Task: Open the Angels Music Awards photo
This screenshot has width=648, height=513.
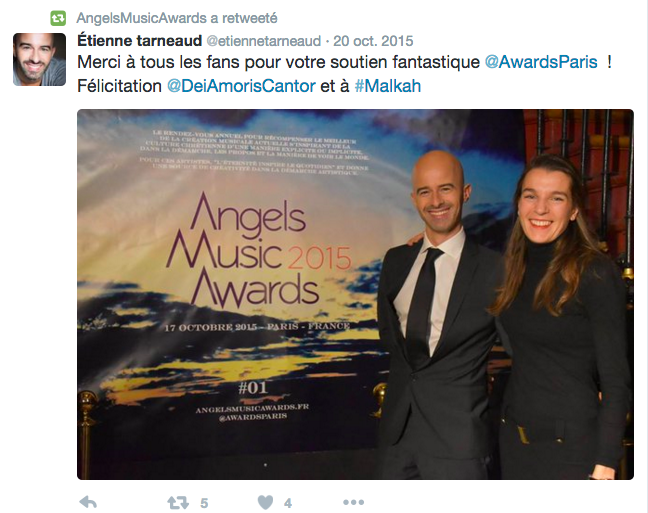Action: tap(355, 294)
